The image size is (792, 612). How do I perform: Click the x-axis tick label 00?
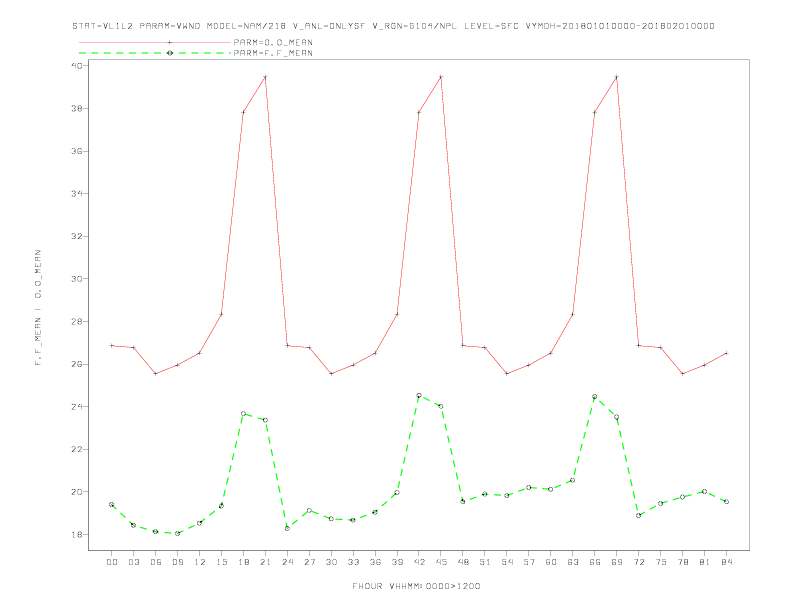tap(112, 562)
